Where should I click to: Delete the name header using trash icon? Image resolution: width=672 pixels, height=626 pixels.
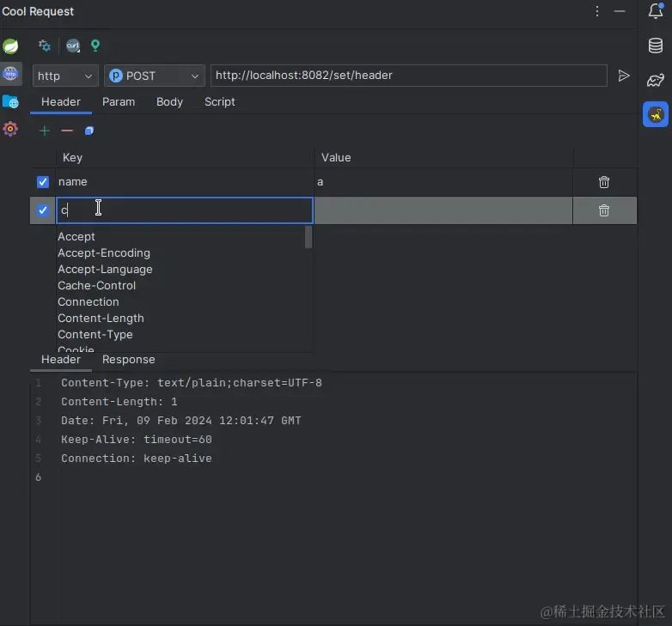(604, 182)
